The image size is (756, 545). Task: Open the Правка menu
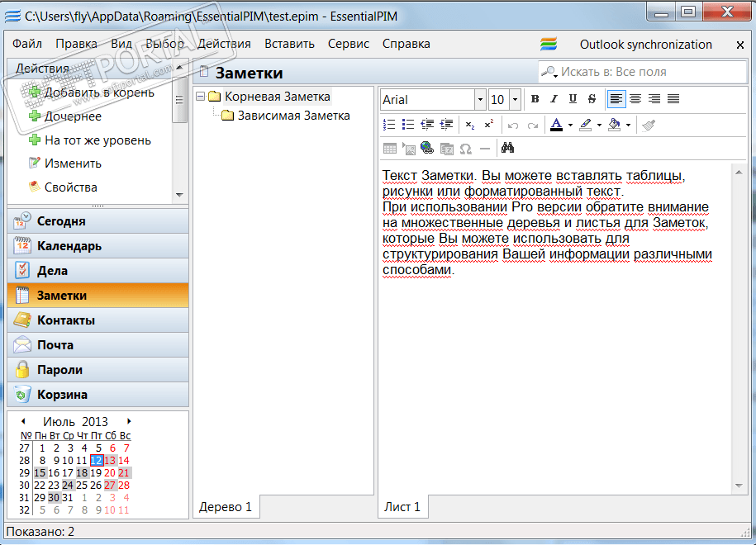pyautogui.click(x=76, y=44)
